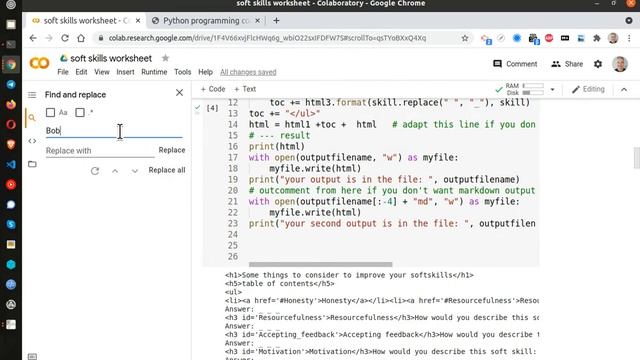Open Chrome three-dot menu
This screenshot has height=360, width=640.
(x=629, y=38)
